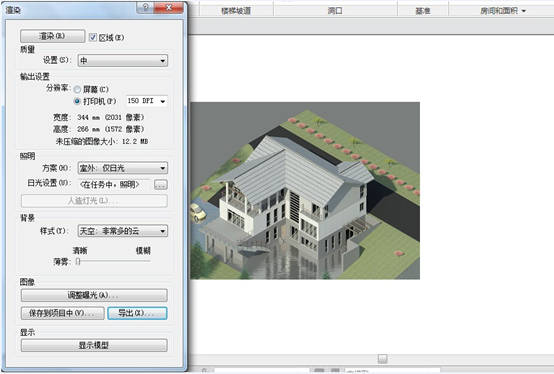Click the 宽度 344 mm (2031 像素) text
The height and width of the screenshot is (374, 554).
(98, 117)
